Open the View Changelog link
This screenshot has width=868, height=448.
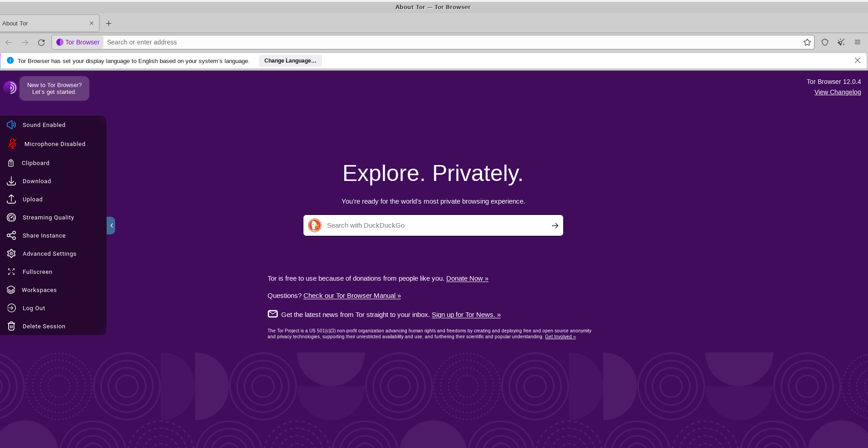[x=837, y=92]
